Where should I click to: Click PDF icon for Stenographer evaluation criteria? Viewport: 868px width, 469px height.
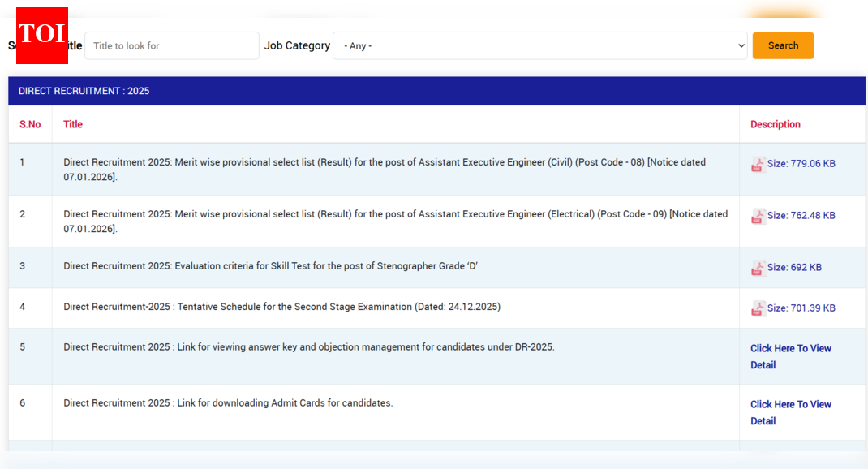758,268
